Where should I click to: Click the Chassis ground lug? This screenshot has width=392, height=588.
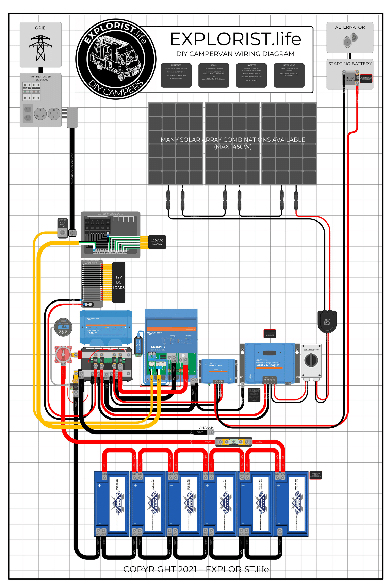point(211,432)
